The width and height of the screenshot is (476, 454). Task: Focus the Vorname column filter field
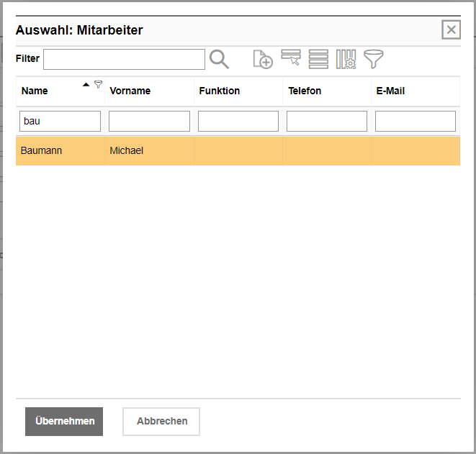(x=149, y=121)
